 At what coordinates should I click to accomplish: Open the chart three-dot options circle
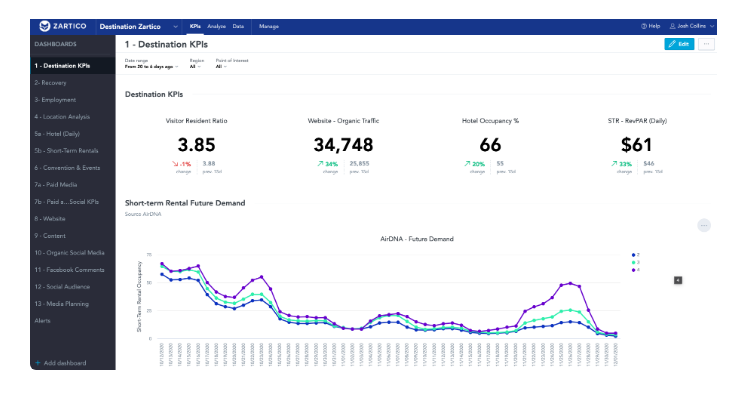704,225
